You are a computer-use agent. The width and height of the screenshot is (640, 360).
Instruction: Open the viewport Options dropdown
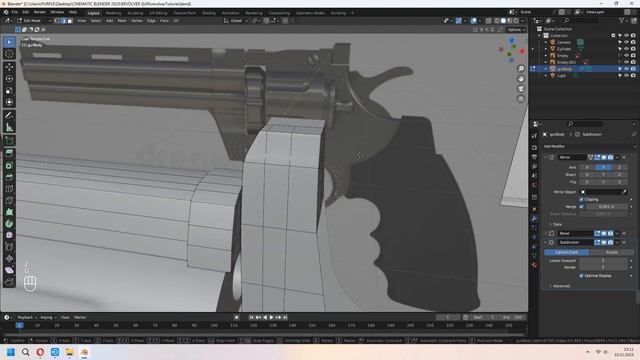[516, 30]
